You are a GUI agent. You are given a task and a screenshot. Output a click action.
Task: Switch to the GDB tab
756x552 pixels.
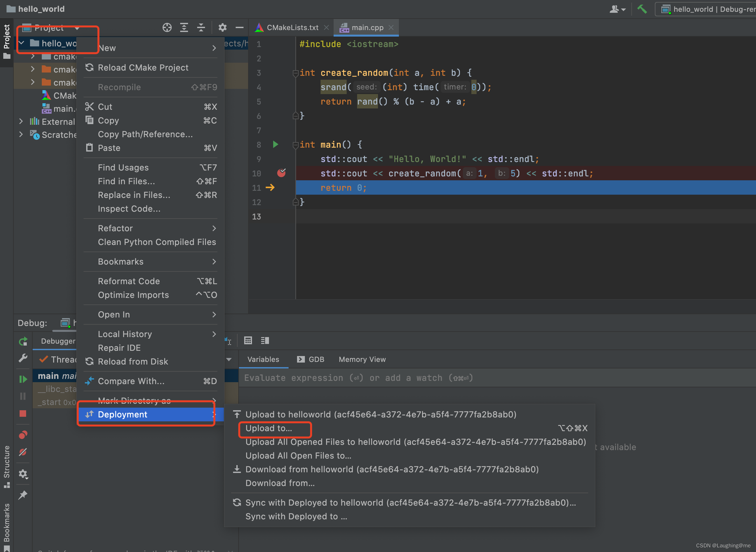click(x=310, y=359)
